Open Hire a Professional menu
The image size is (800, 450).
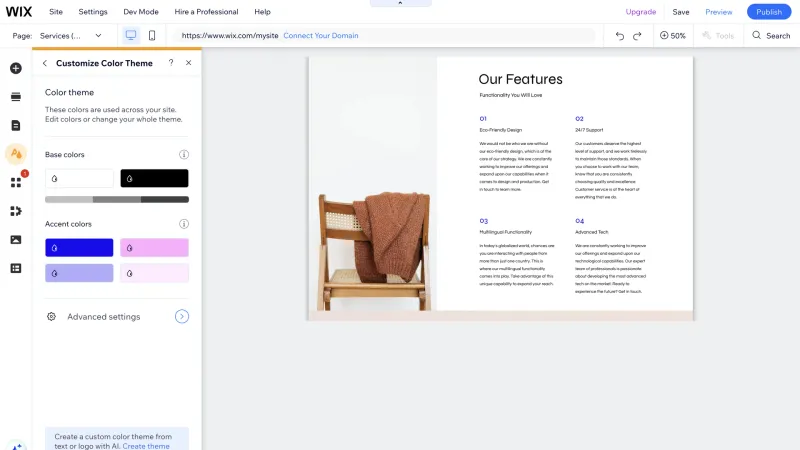pyautogui.click(x=206, y=12)
